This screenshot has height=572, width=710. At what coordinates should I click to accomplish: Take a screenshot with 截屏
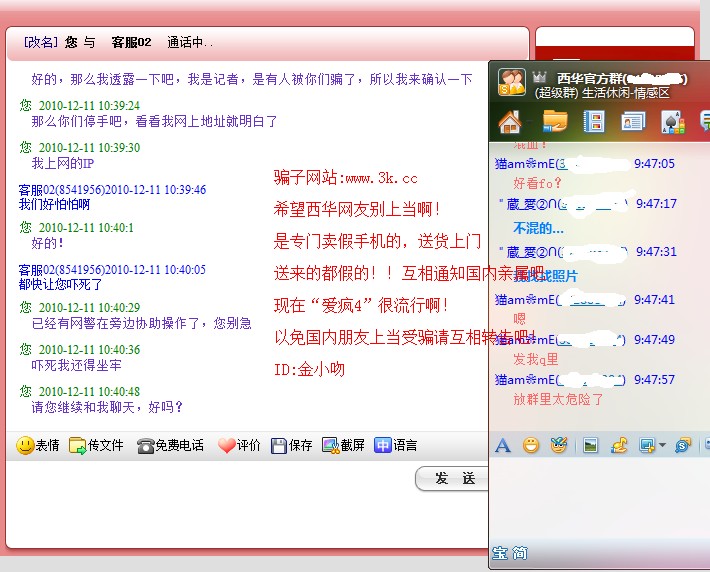pyautogui.click(x=343, y=446)
